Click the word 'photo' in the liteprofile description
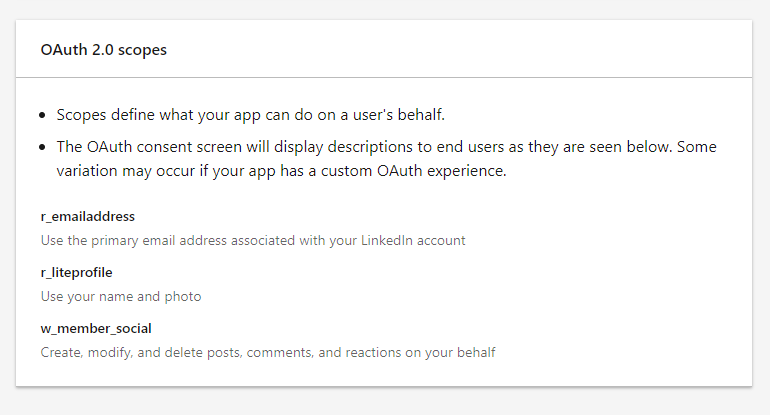Screen dimensions: 770x415 pos(183,296)
